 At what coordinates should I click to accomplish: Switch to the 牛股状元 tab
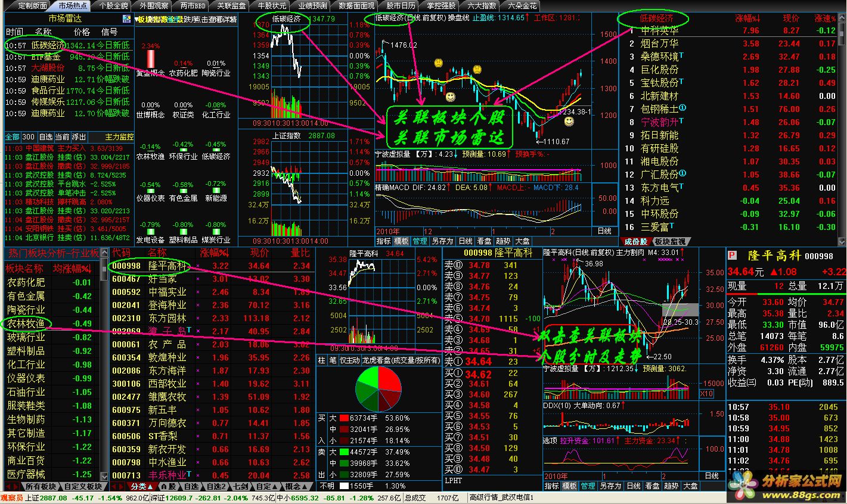pyautogui.click(x=272, y=5)
